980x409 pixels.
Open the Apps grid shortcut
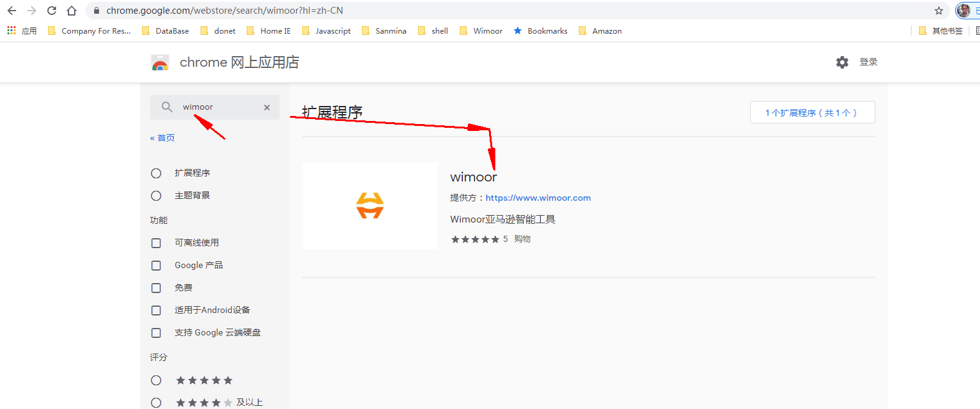click(x=11, y=31)
